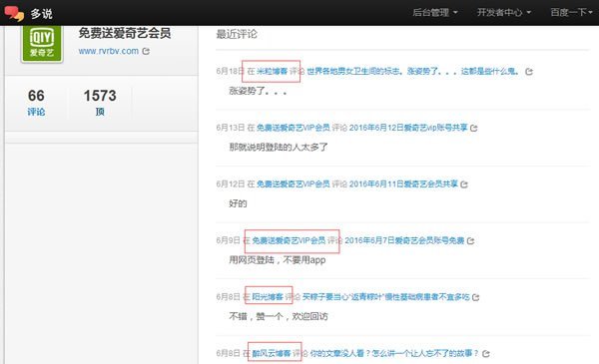Open external icon after 阳光博客 comment title
The image size is (599, 364).
tap(475, 297)
